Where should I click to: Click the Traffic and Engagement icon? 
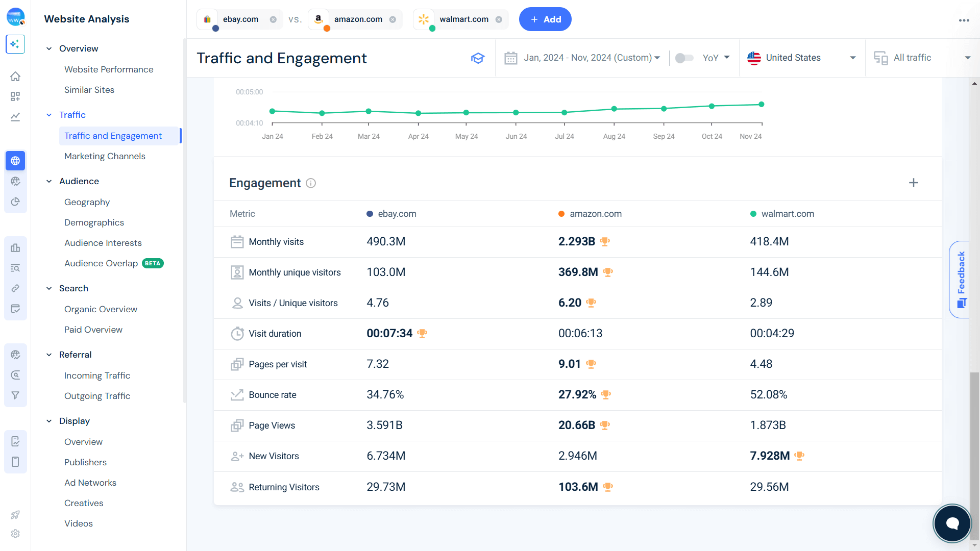(x=477, y=58)
